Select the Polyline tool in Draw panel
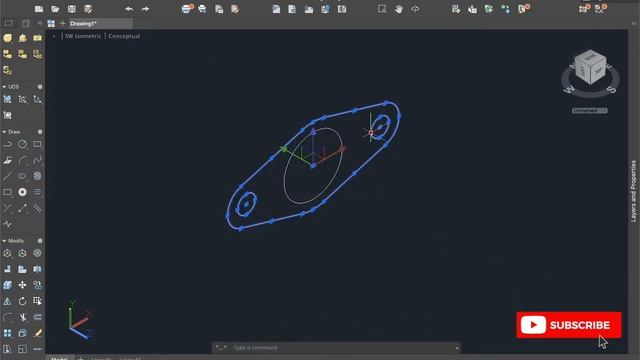640x360 pixels. pyautogui.click(x=7, y=144)
